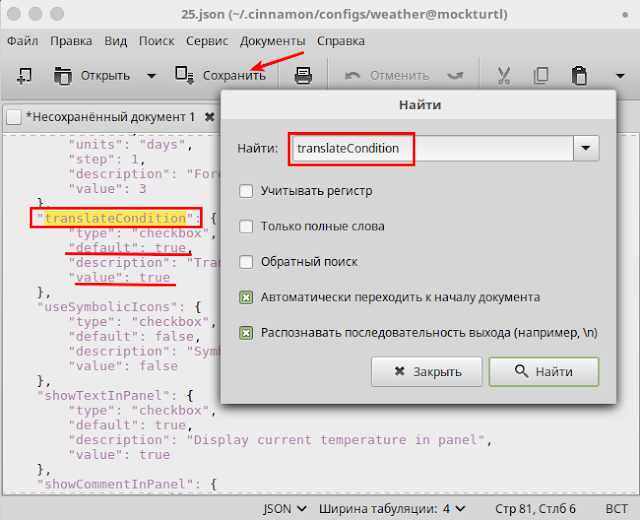Open the Вид menu
640x520 pixels.
pos(116,41)
